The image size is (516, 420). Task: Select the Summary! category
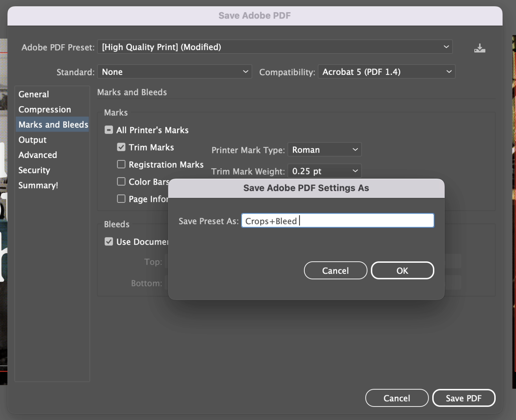[52, 185]
